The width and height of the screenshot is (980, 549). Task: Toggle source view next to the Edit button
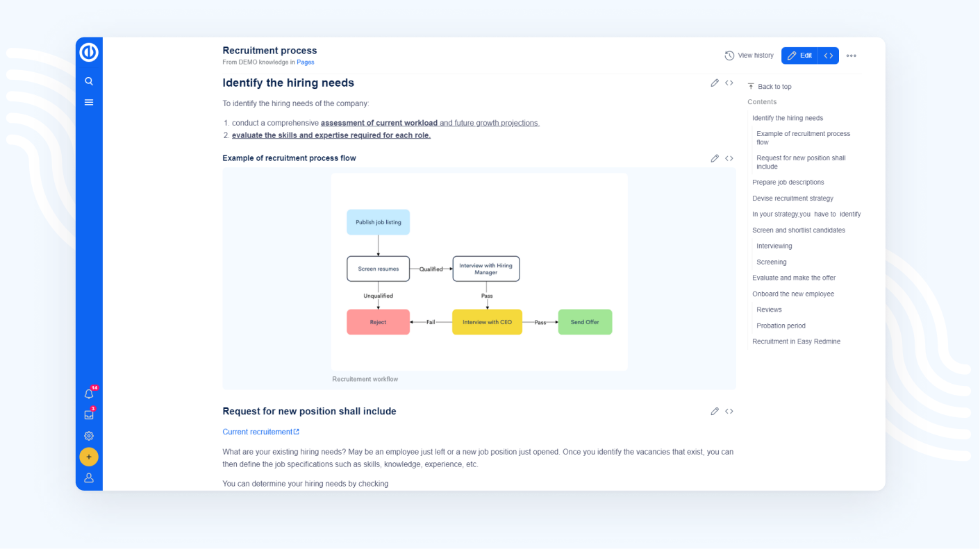coord(828,55)
